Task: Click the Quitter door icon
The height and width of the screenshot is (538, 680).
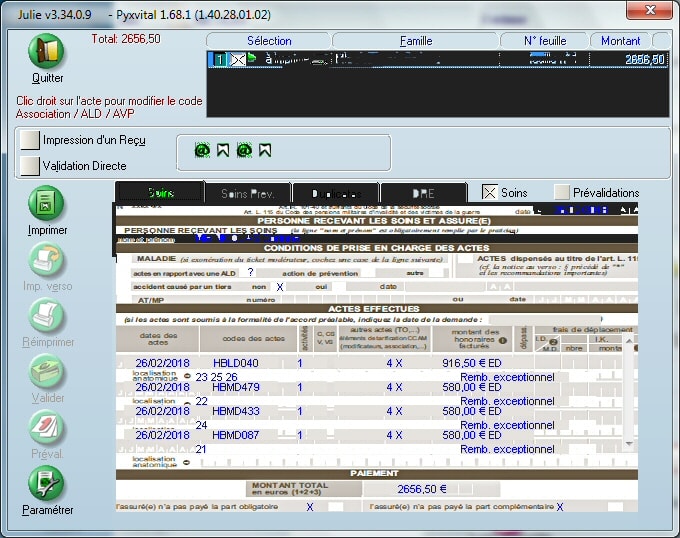Action: click(x=47, y=52)
